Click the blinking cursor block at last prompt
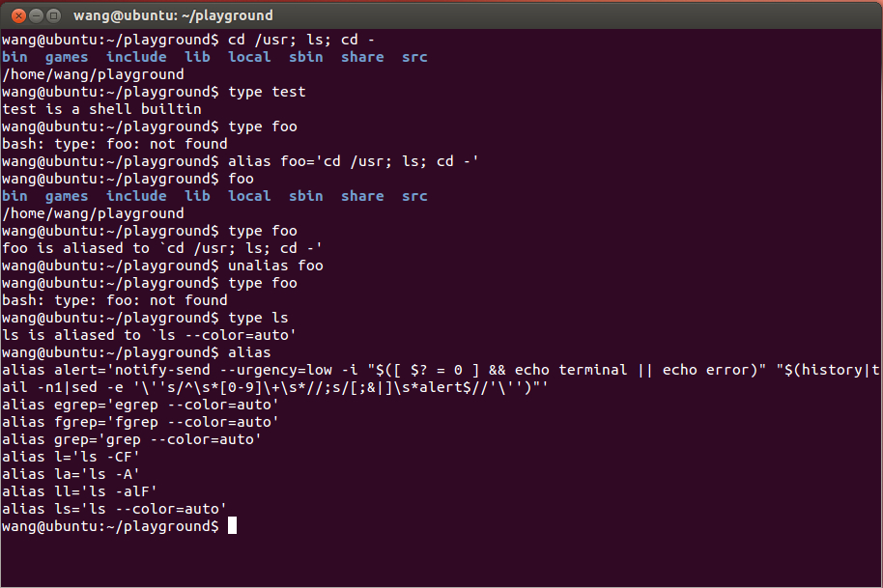This screenshot has width=883, height=588. 232,525
